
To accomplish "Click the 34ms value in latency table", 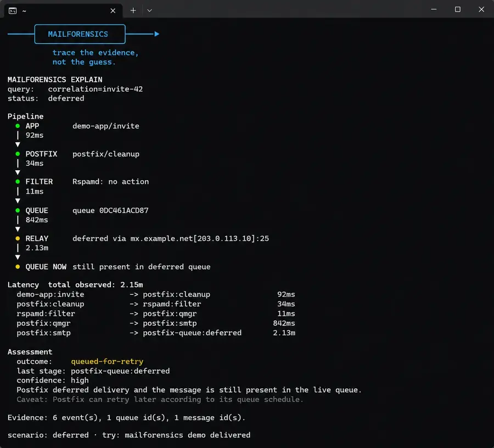I will click(286, 304).
